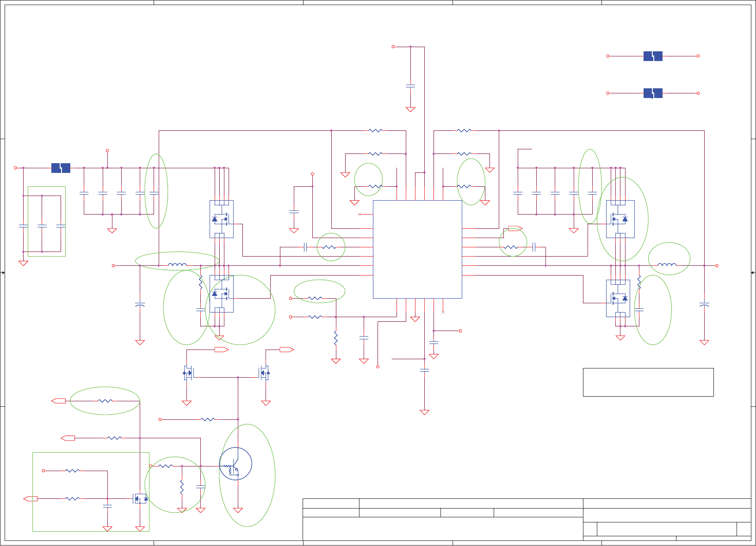Screen dimensions: 756x546
Task: Select the left small MOSFET of the pair below the IC
Action: pos(188,373)
